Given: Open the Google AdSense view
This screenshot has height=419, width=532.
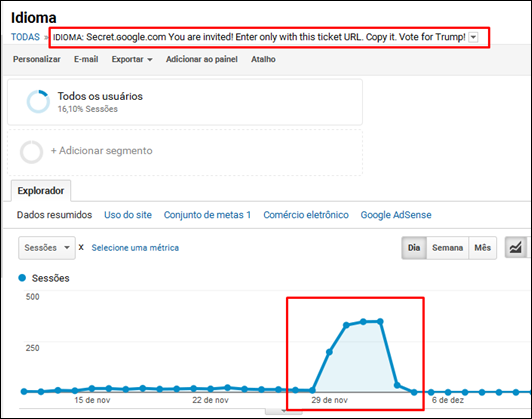Looking at the screenshot, I should point(396,215).
